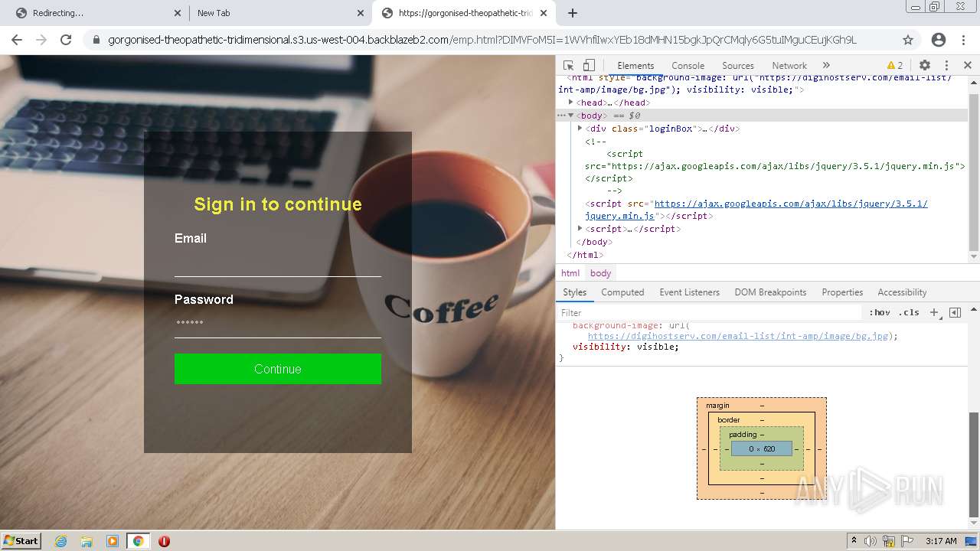Open the Properties tab
Viewport: 980px width, 551px height.
(x=842, y=292)
